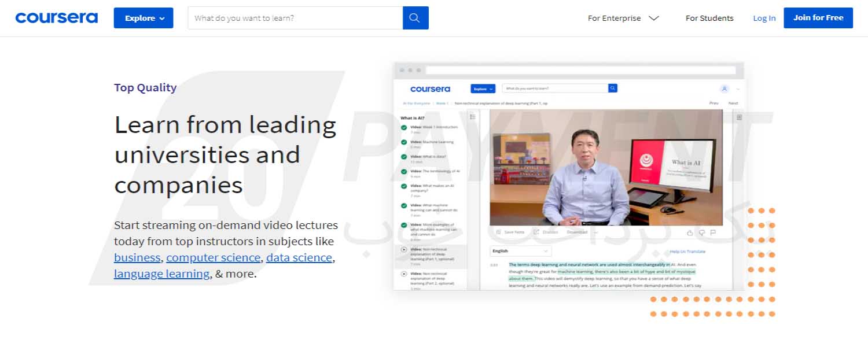Click the highlighted transcript line 'The terms deep learning'
The image size is (868, 351).
pyautogui.click(x=589, y=264)
